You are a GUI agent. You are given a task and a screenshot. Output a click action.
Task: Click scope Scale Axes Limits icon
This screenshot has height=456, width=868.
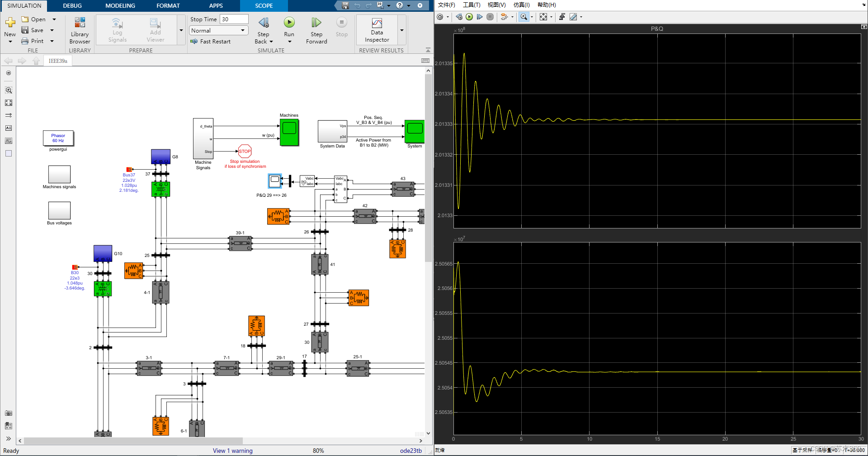[x=543, y=17]
